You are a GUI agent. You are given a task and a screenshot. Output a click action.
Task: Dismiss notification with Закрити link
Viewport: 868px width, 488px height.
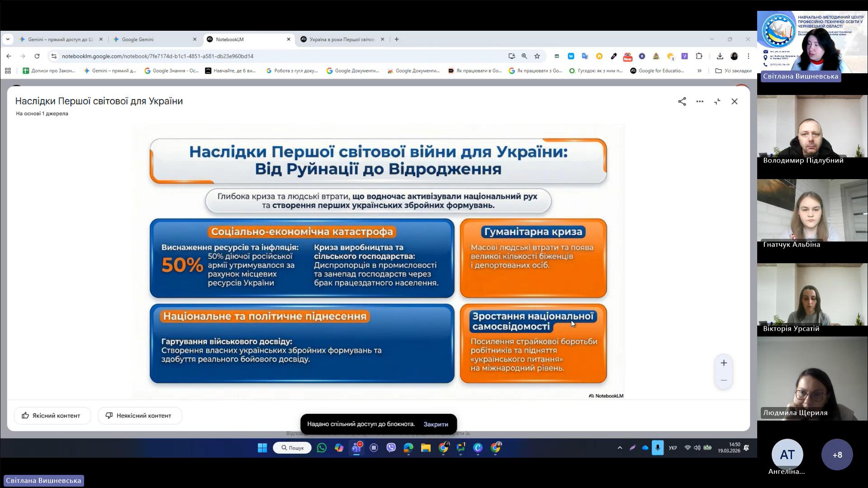435,424
